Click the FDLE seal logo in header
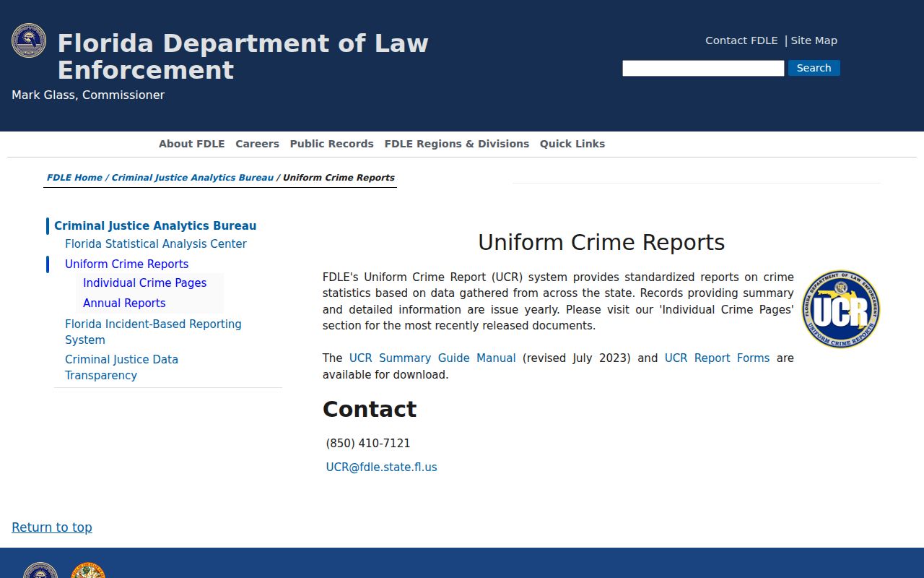This screenshot has width=924, height=578. pos(29,40)
